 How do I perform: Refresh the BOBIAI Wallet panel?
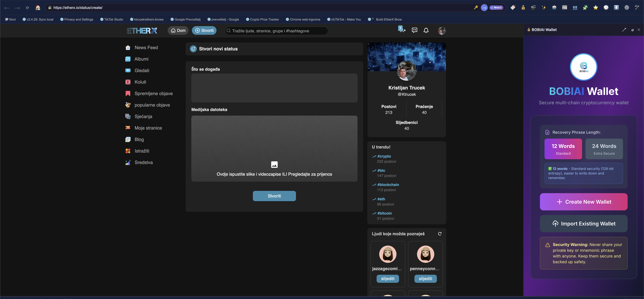(x=632, y=30)
